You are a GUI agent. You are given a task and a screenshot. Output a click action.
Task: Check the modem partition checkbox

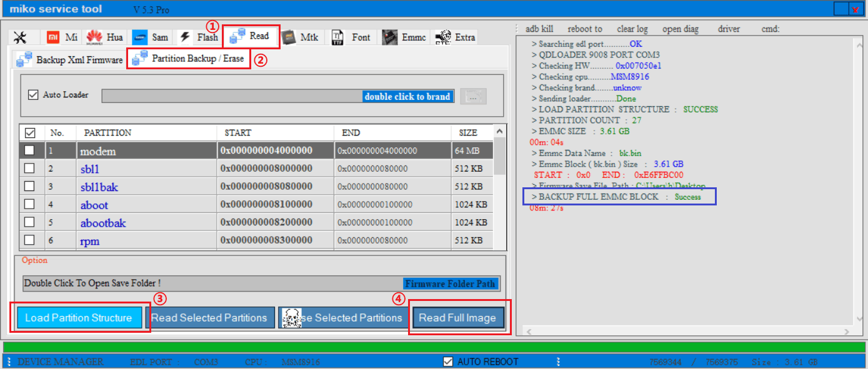(x=29, y=150)
